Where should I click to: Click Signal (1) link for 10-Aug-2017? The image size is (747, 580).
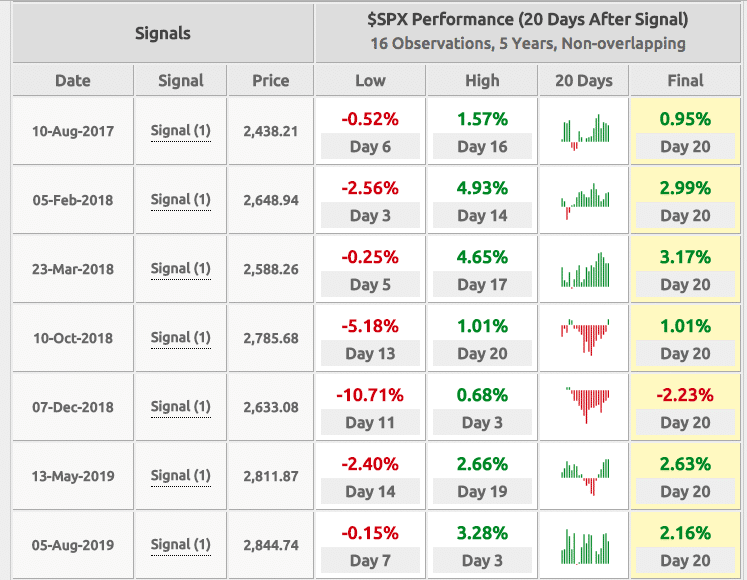click(x=181, y=130)
